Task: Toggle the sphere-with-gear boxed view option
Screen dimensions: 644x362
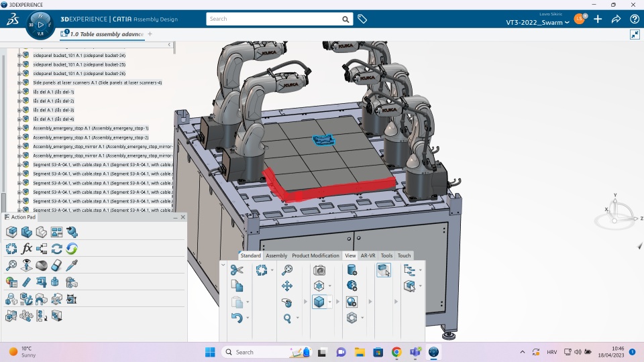Action: 352,302
